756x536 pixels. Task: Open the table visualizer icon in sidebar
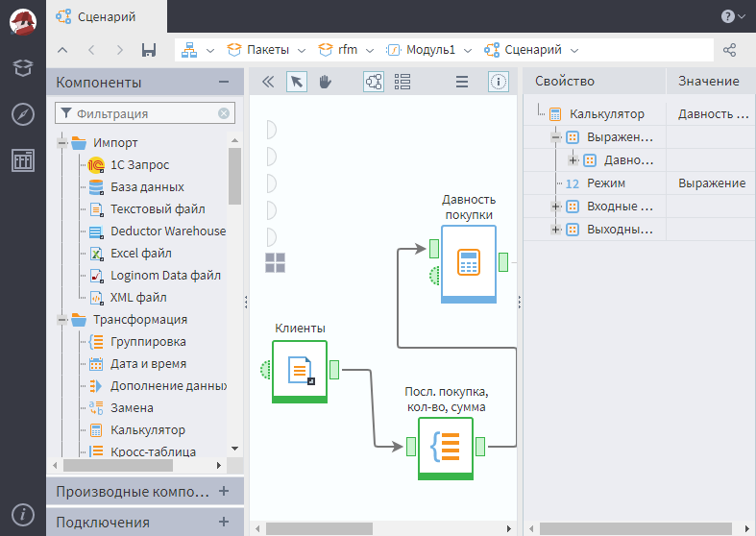23,160
